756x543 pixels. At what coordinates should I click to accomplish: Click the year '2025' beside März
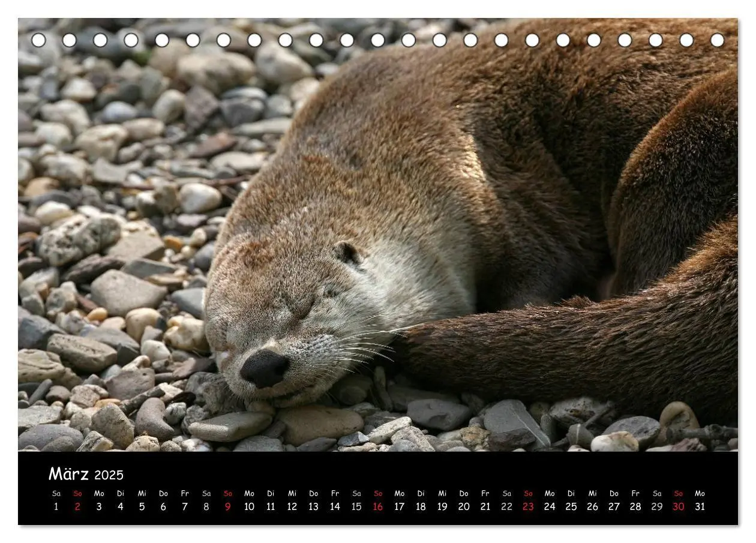tap(109, 475)
